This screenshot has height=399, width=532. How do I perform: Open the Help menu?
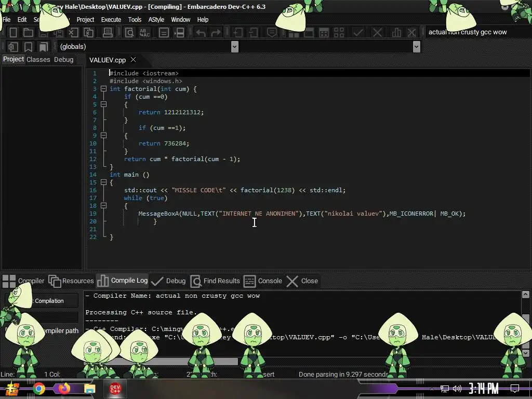[x=203, y=20]
